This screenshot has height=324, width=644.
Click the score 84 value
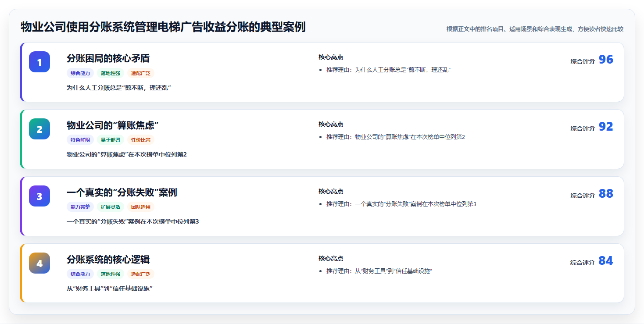click(x=606, y=261)
